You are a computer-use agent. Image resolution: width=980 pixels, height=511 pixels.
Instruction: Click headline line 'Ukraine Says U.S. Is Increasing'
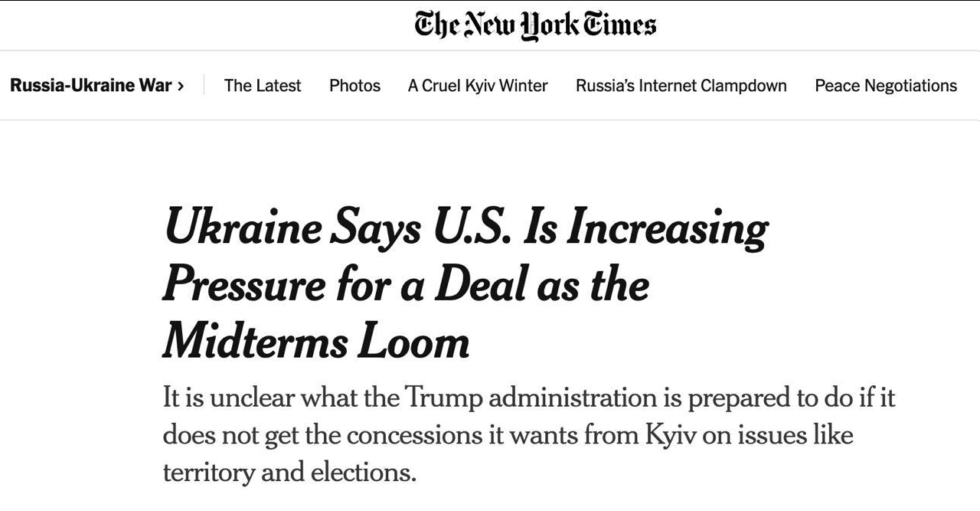pyautogui.click(x=465, y=229)
